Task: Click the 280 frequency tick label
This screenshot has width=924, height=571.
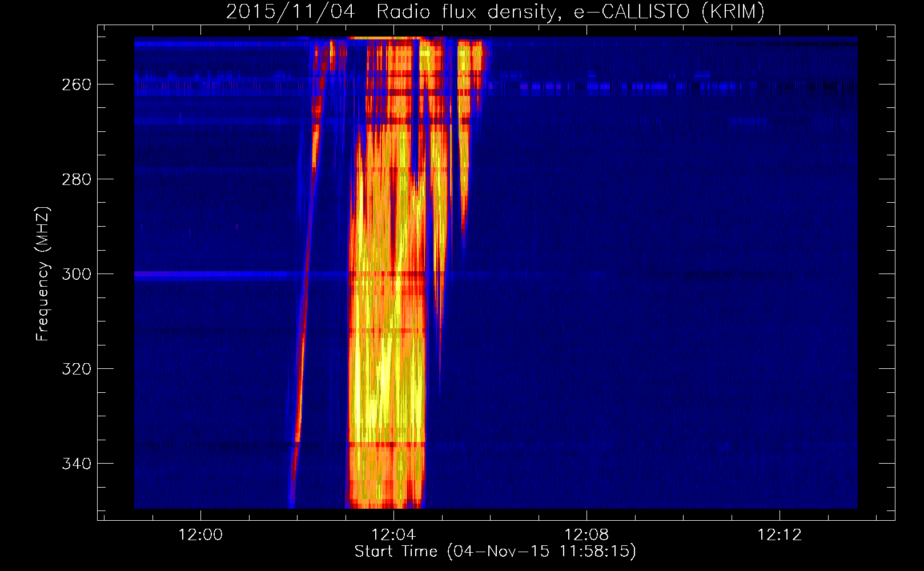Action: (77, 179)
